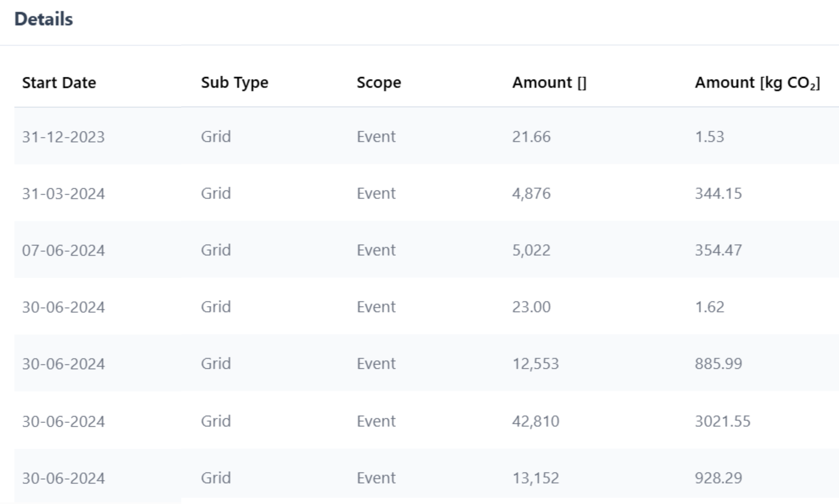The image size is (839, 504).
Task: Click the amount cell showing 13,152
Action: coord(535,478)
